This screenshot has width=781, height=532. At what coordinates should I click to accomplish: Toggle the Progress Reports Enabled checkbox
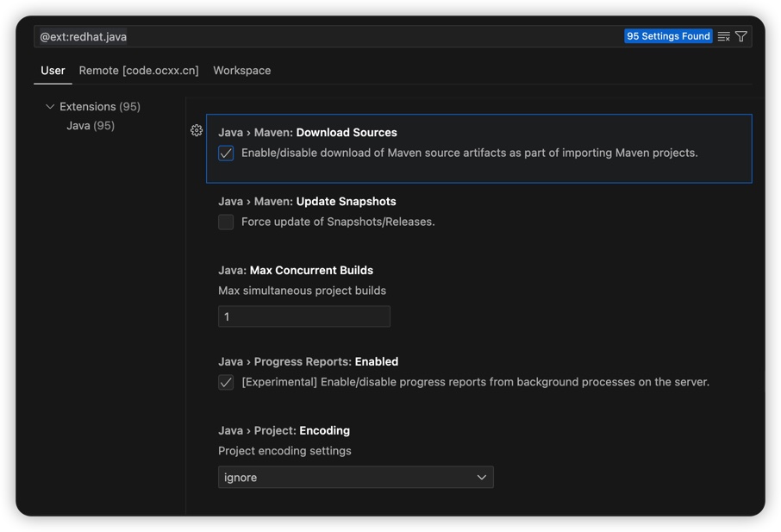[226, 382]
